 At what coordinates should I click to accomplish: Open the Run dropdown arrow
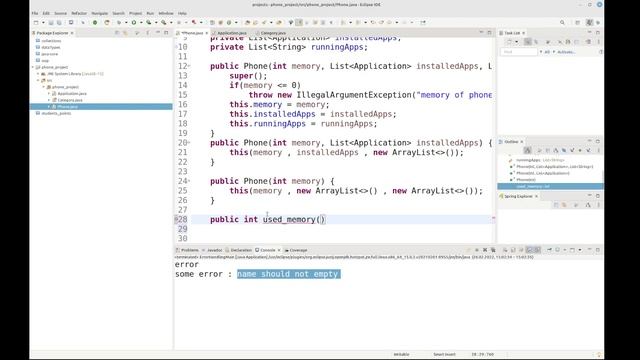(141, 22)
